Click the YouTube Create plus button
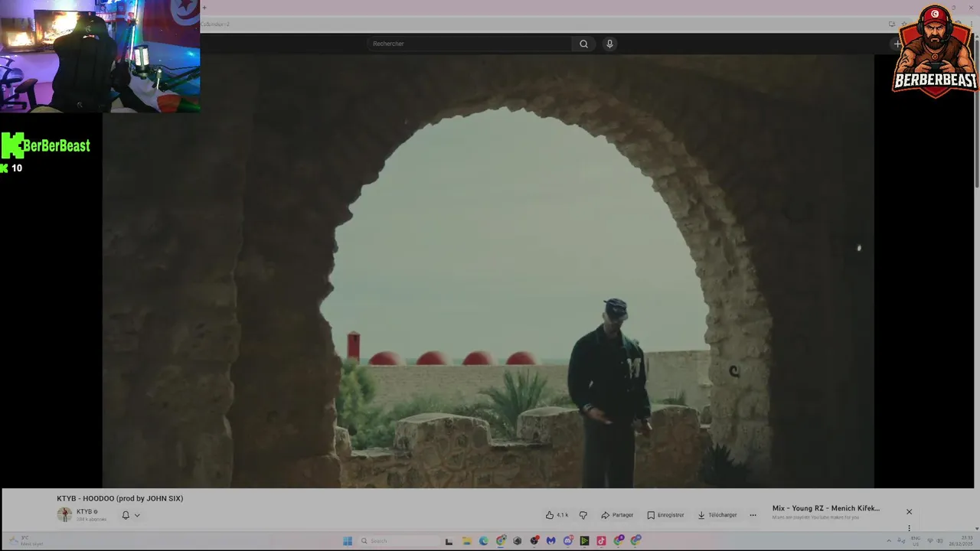980x551 pixels. (x=897, y=44)
